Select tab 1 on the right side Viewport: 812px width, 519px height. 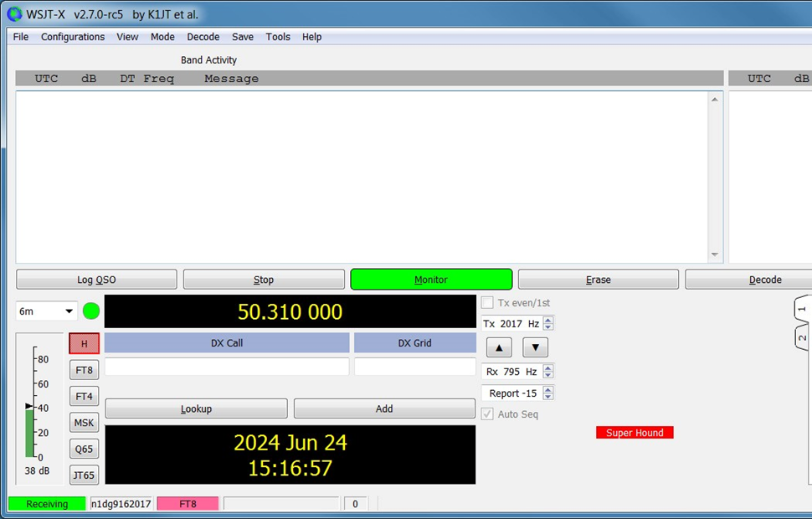point(802,309)
